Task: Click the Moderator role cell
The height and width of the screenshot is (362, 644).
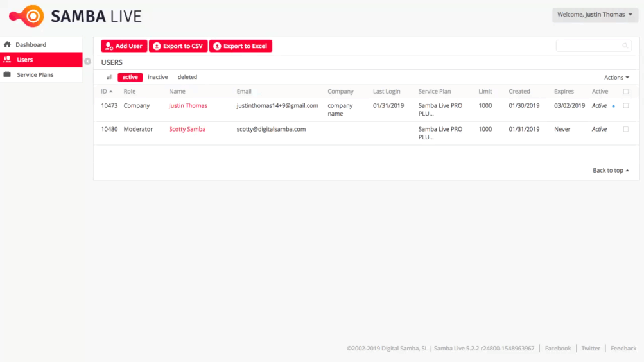Action: pyautogui.click(x=138, y=129)
